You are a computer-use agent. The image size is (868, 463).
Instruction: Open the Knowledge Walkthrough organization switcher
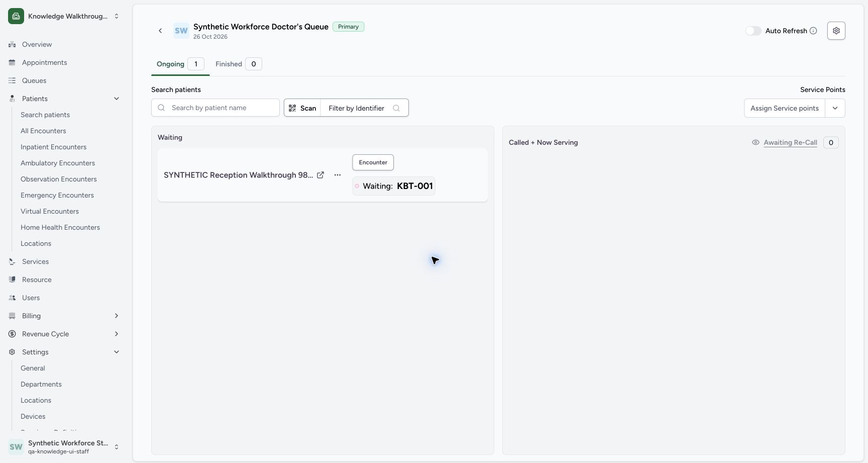tap(64, 16)
